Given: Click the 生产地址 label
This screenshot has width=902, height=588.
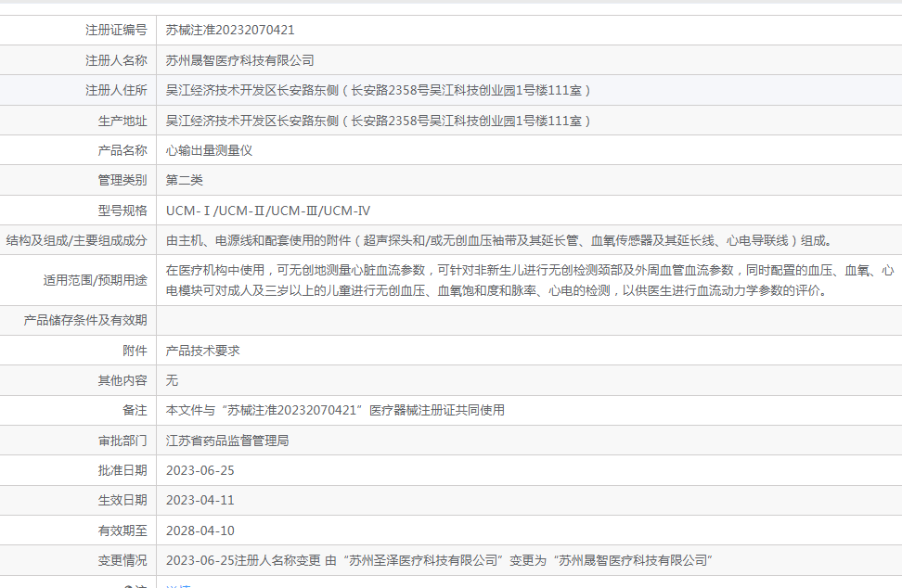Looking at the screenshot, I should click(x=122, y=121).
